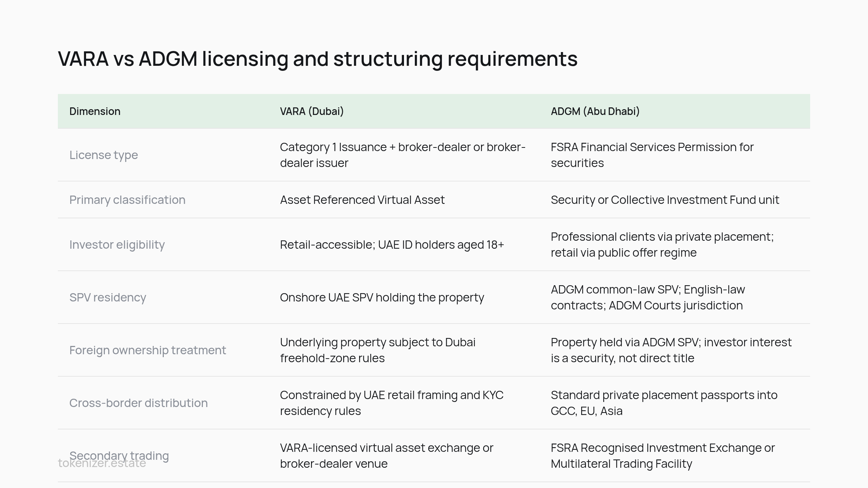Click the Property held via ADGM SPV cell
Screen dimensions: 868x488
click(671, 350)
